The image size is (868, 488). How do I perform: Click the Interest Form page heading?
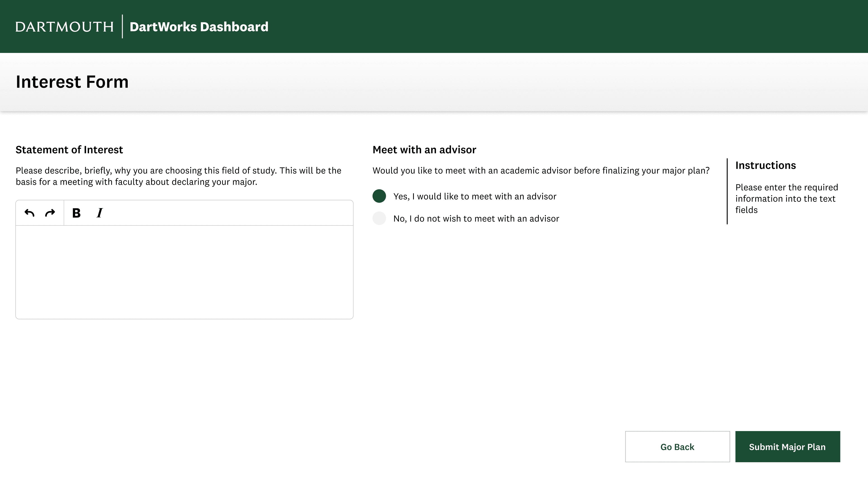(72, 82)
